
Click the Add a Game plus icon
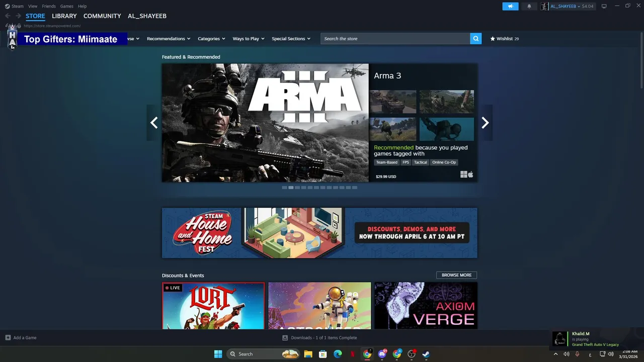pos(8,338)
